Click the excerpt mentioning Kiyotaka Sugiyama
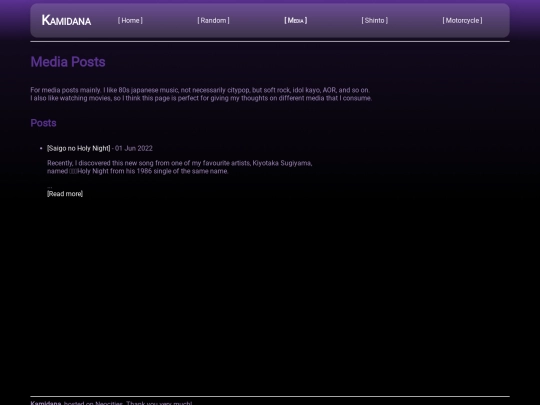 click(179, 163)
